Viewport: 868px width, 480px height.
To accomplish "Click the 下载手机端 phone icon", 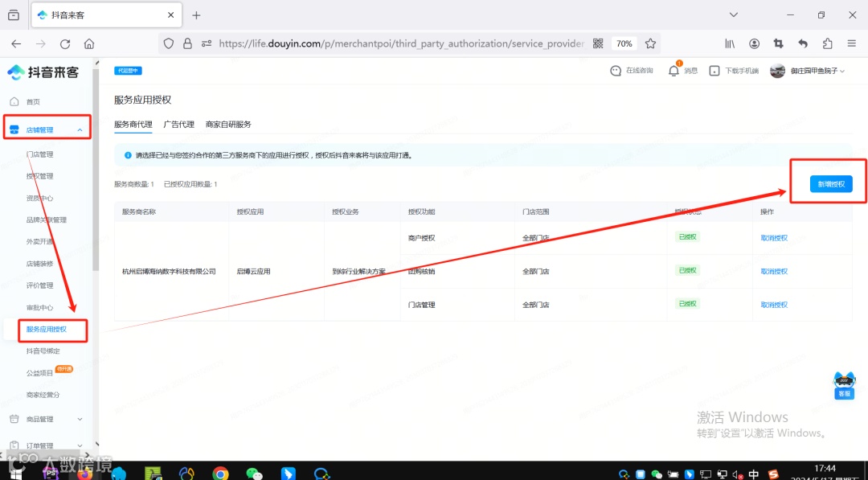I will point(714,71).
